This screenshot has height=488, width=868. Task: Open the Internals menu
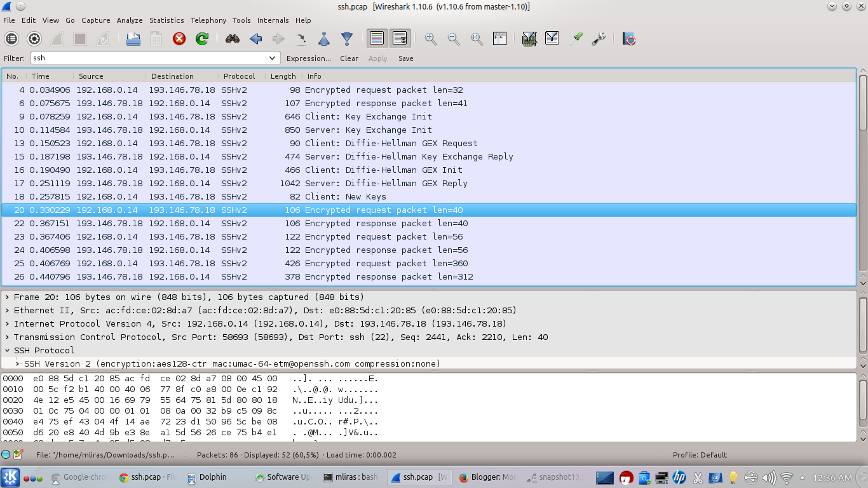[273, 20]
